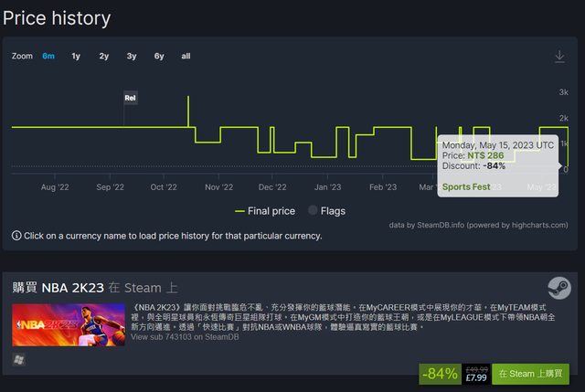This screenshot has width=585, height=392.
Task: Select the 6m zoom range
Action: pyautogui.click(x=48, y=56)
